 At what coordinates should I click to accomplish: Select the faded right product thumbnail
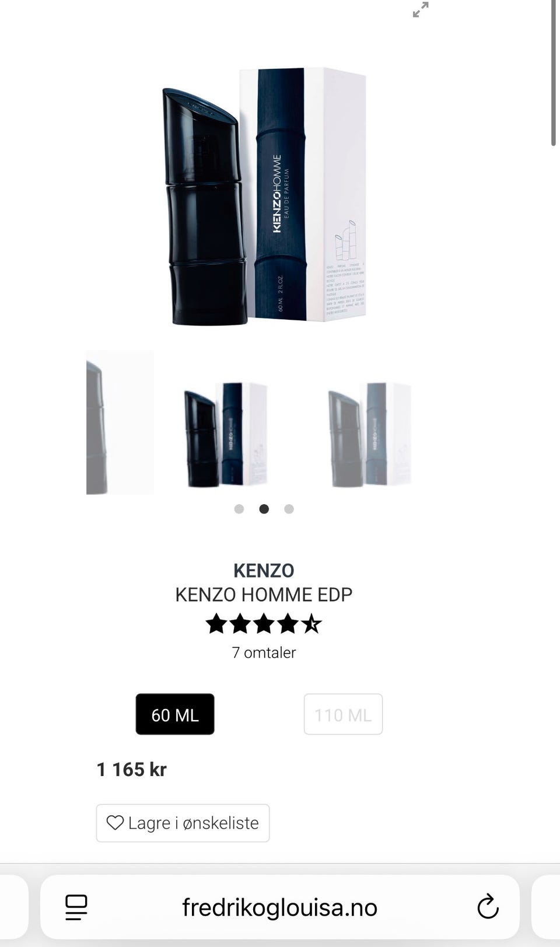pos(370,435)
